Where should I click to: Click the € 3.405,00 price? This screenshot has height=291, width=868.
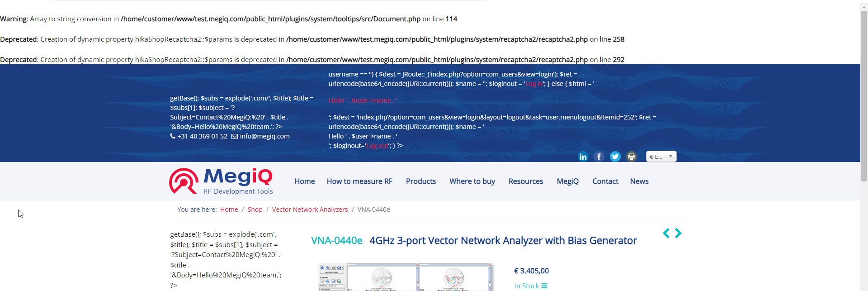(531, 271)
